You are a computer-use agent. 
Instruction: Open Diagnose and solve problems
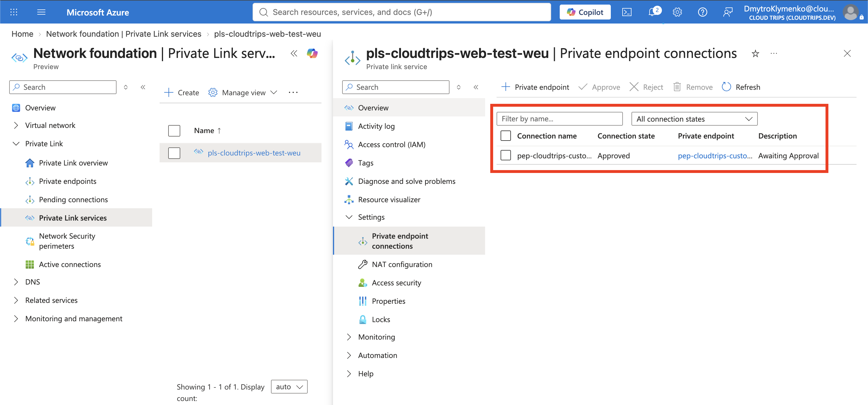[406, 181]
